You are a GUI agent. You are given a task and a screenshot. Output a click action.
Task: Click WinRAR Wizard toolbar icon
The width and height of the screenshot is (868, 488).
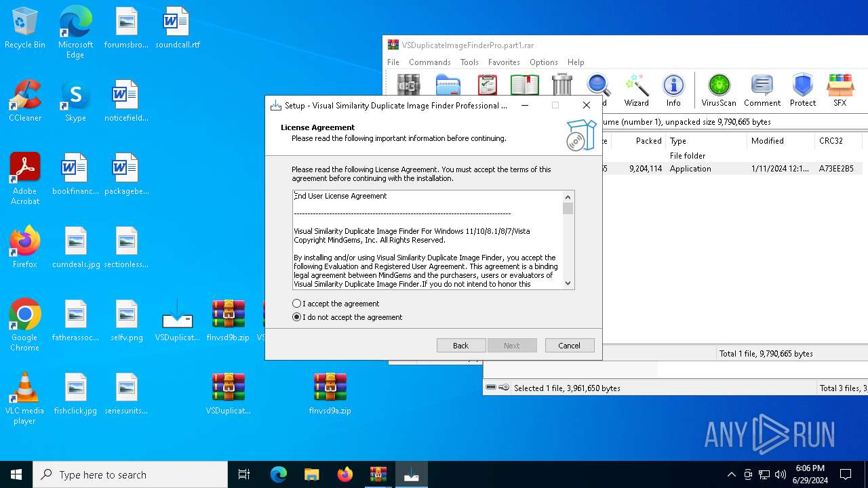pyautogui.click(x=637, y=91)
